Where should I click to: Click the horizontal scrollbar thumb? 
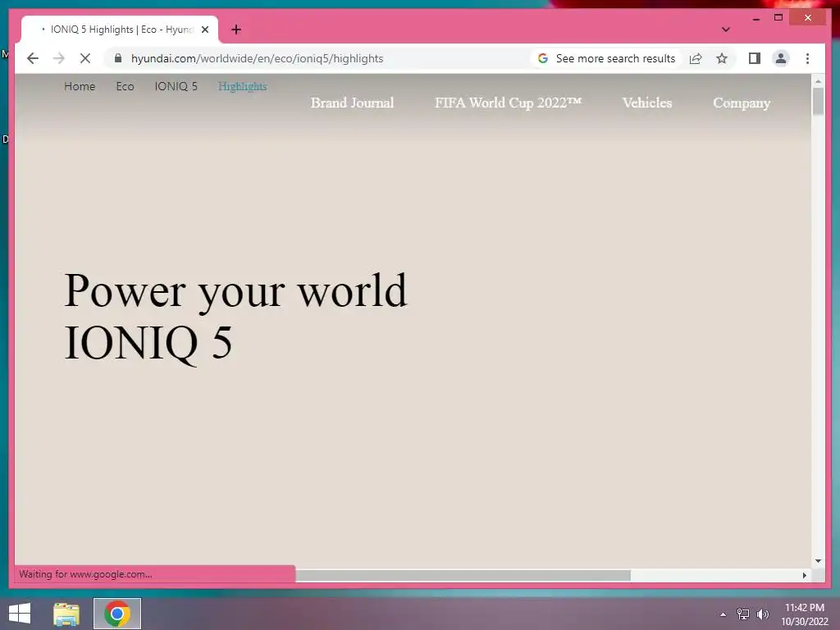463,575
